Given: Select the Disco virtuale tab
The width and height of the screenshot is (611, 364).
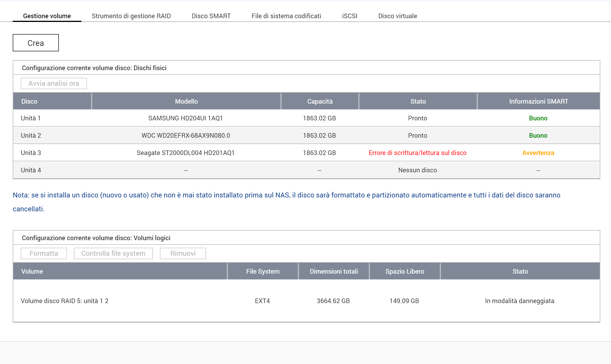Looking at the screenshot, I should [397, 16].
